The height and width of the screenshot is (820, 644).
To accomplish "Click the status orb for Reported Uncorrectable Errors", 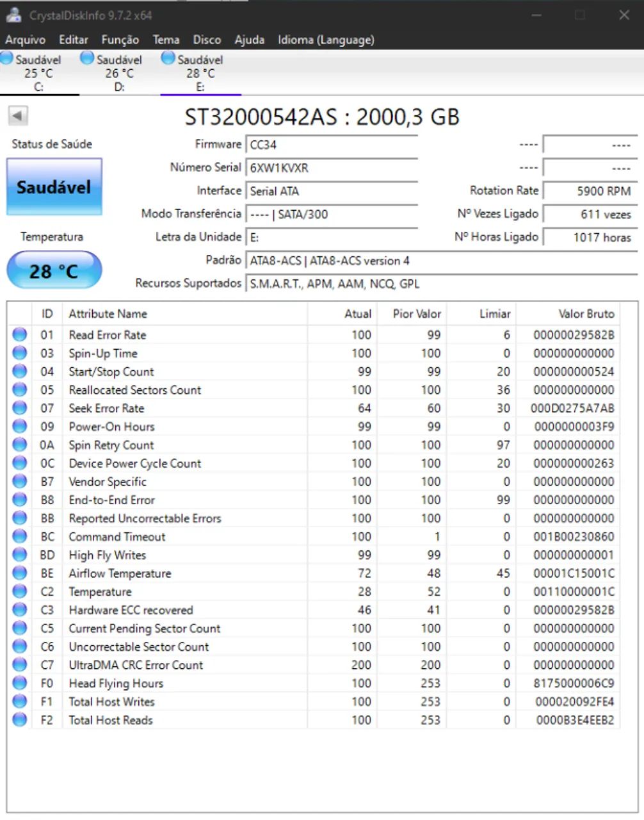I will pyautogui.click(x=20, y=518).
